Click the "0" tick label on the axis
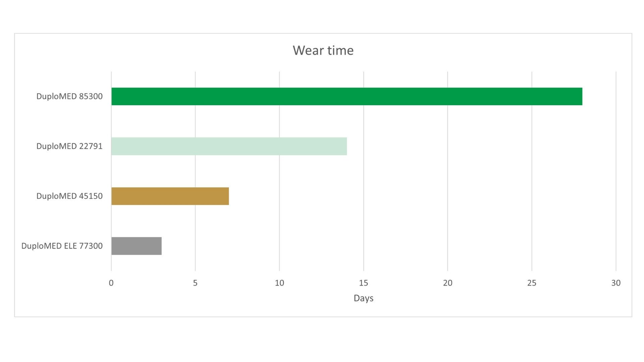The width and height of the screenshot is (644, 362). tap(111, 283)
